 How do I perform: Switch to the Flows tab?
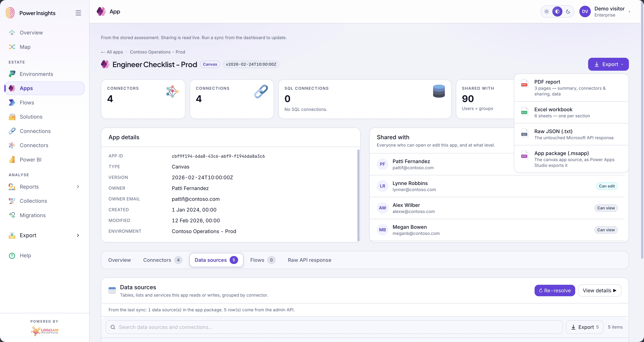(x=263, y=260)
